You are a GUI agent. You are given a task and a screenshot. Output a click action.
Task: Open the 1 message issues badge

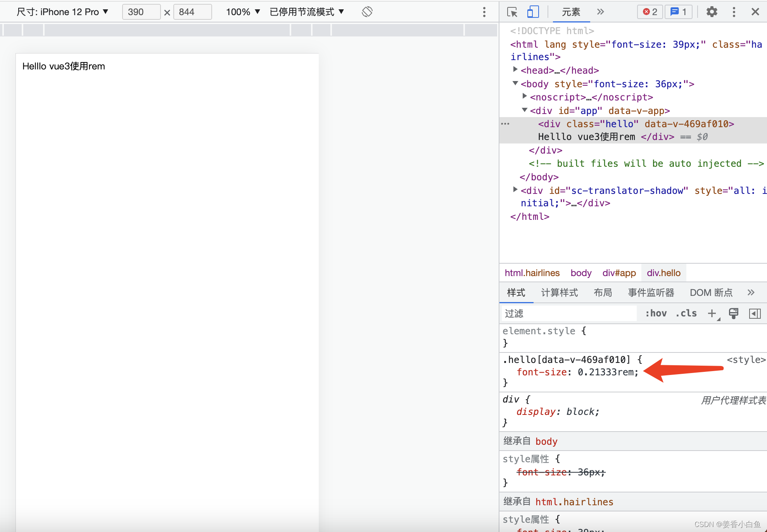click(x=679, y=12)
